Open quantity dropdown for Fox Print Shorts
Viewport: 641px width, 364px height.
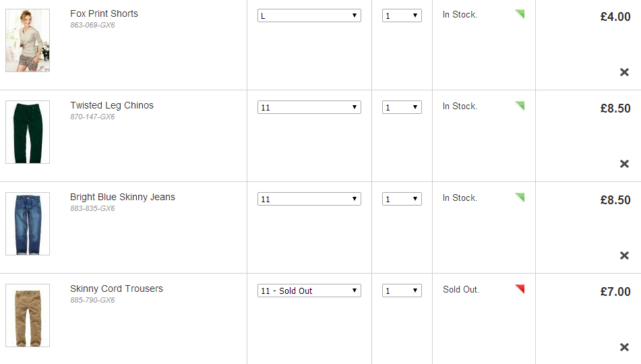tap(402, 16)
